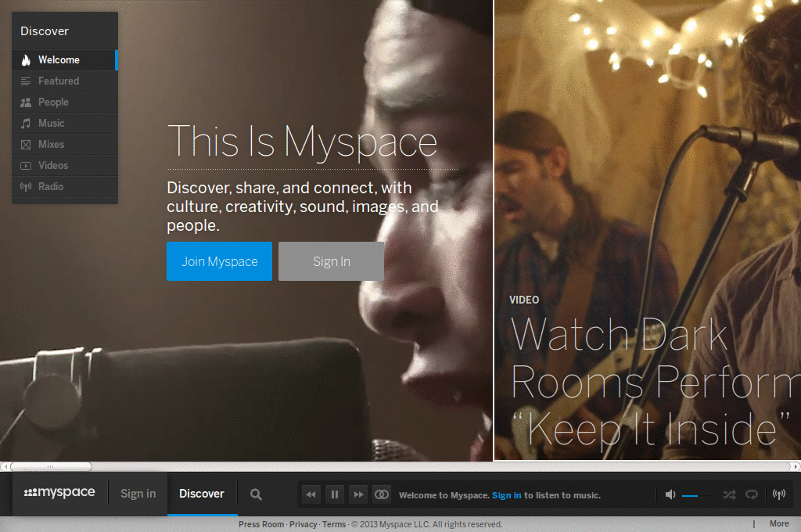This screenshot has width=801, height=532.
Task: Toggle shuffle in the player
Action: coord(730,494)
